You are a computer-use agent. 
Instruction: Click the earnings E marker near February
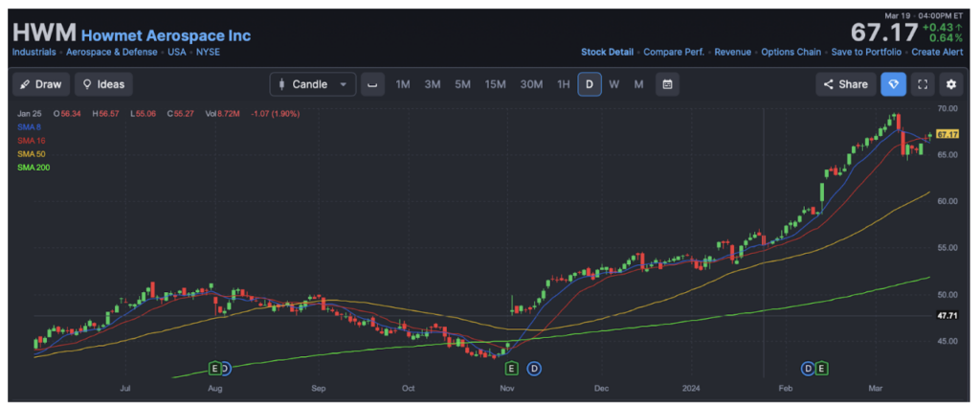821,369
